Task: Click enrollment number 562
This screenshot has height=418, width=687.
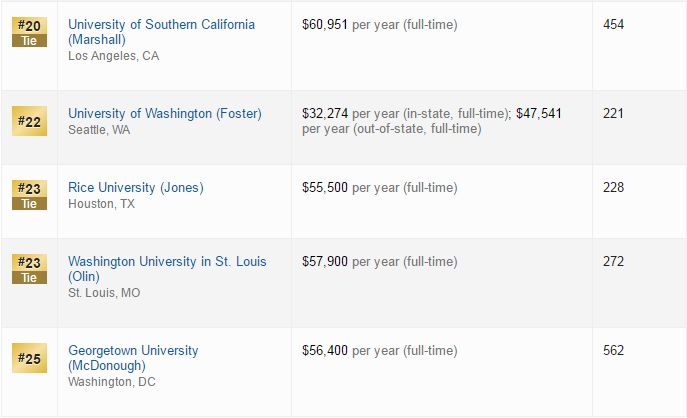Action: (613, 350)
